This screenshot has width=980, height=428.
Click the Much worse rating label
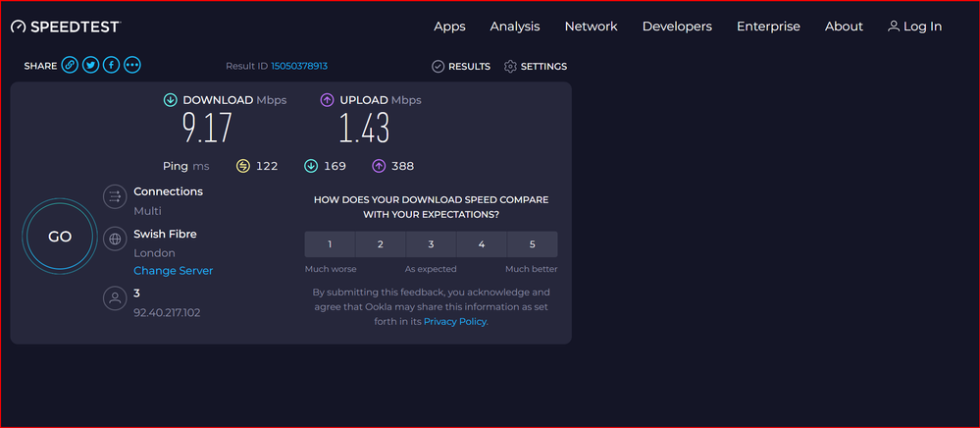331,269
